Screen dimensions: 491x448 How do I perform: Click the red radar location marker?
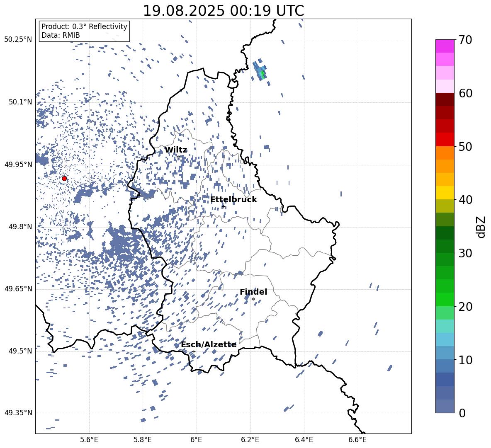point(64,179)
